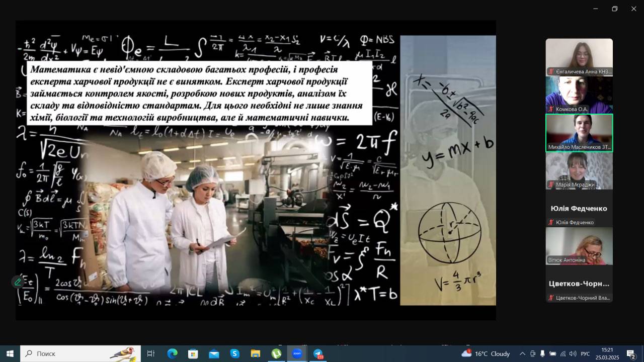Switch input language via РУС indicator
644x362 pixels.
pos(585,353)
